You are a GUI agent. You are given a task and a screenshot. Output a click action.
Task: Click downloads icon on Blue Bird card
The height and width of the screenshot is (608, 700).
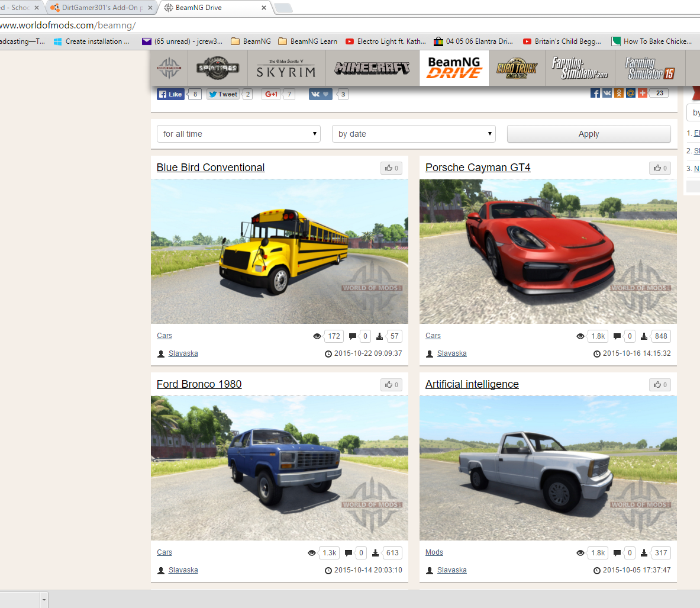(379, 336)
